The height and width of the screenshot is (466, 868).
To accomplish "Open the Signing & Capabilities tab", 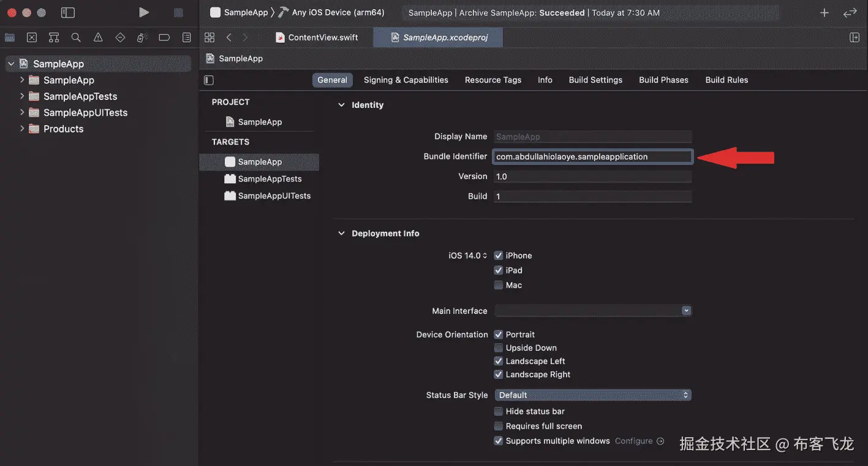I will click(406, 80).
